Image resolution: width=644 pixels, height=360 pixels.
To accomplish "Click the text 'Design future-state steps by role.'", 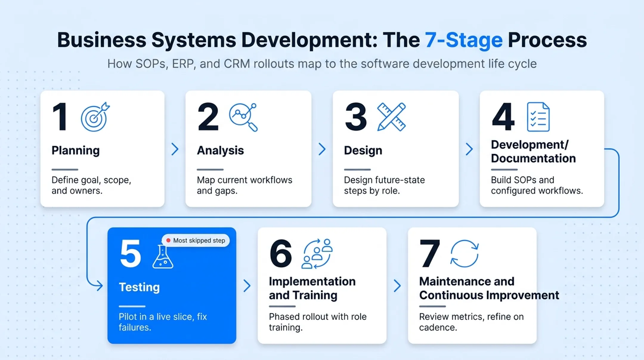I will (384, 185).
